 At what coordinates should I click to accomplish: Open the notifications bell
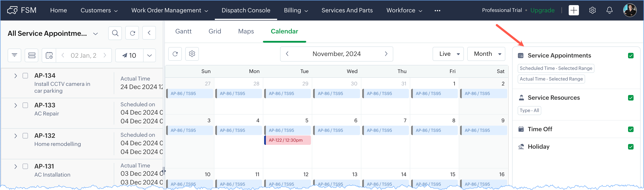609,10
